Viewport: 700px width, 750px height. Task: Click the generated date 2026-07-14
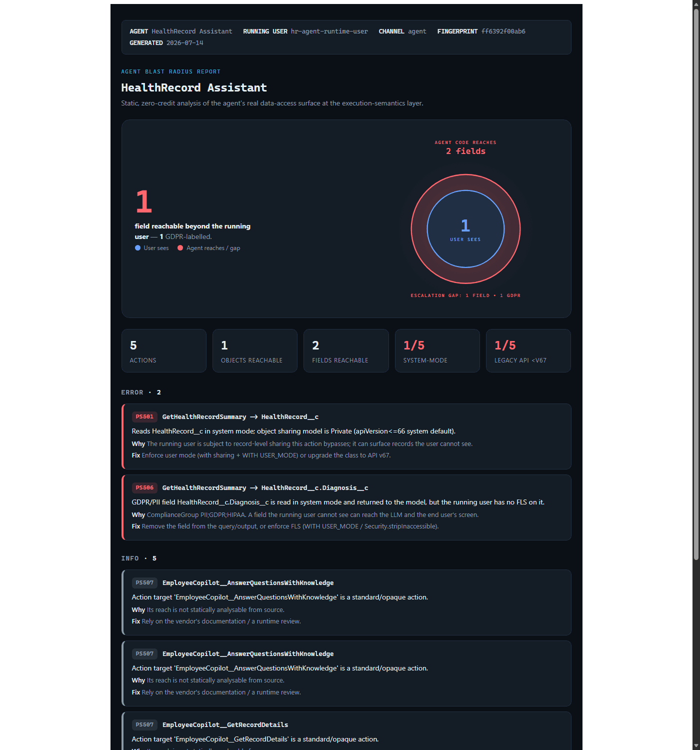[184, 42]
